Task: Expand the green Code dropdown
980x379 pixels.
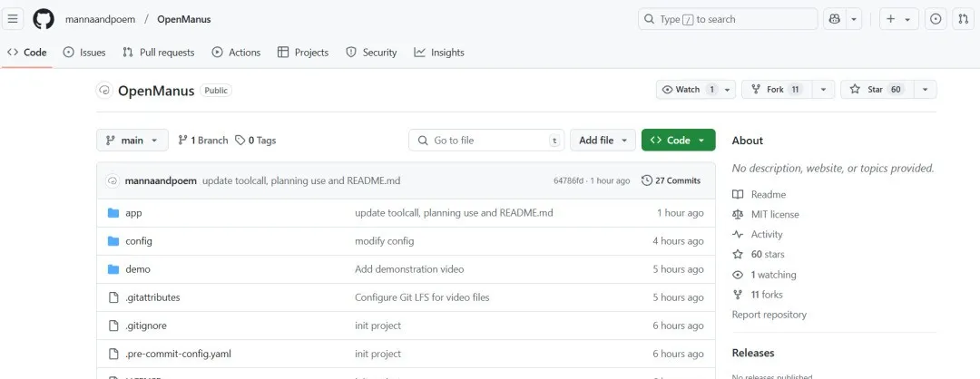Action: pos(678,141)
